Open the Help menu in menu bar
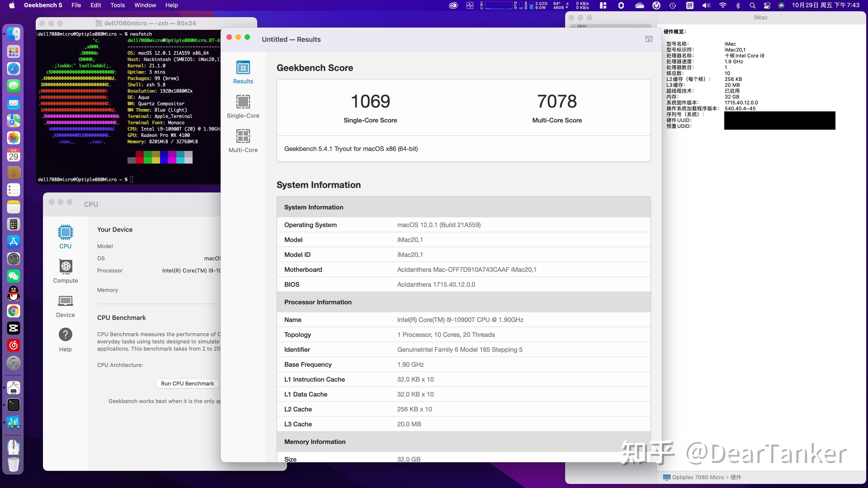 172,5
